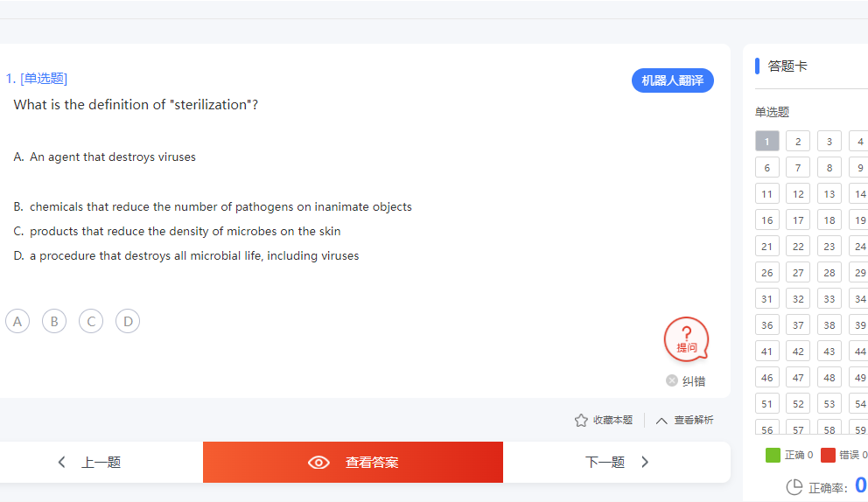The width and height of the screenshot is (868, 502).
Task: Click the red 提问 question bubble icon
Action: 686,338
